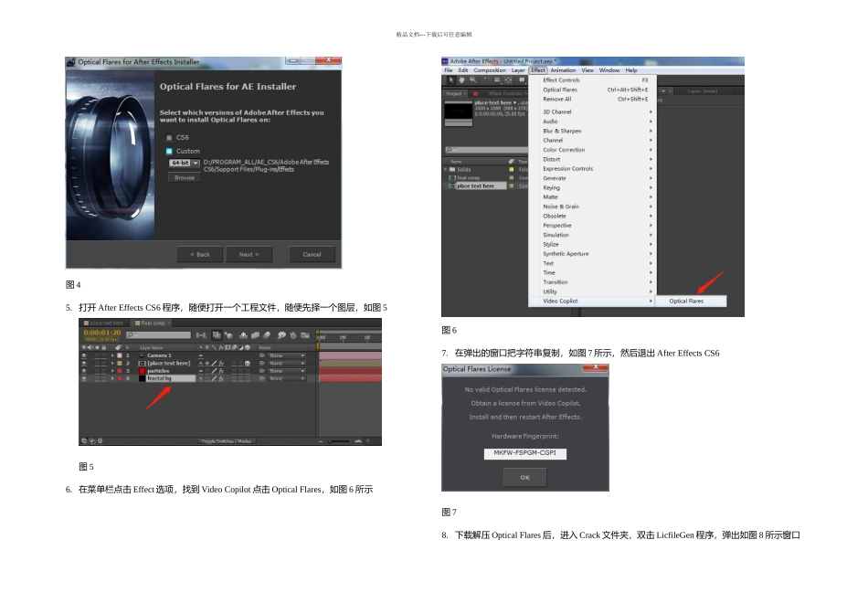This screenshot has width=868, height=614.
Task: Click the zoom-in mountain icon on timeline
Action: click(358, 441)
